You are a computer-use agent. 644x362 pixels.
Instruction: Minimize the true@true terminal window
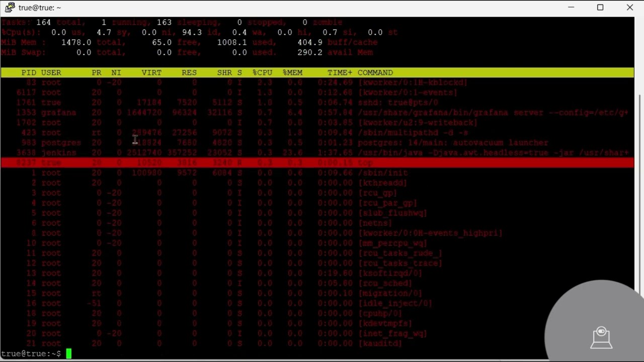pyautogui.click(x=571, y=8)
